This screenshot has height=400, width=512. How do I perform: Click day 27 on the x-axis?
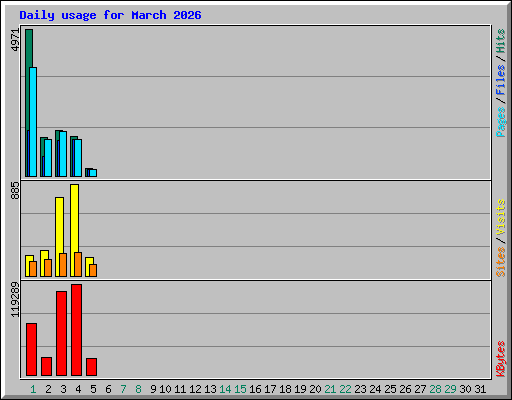(x=420, y=389)
